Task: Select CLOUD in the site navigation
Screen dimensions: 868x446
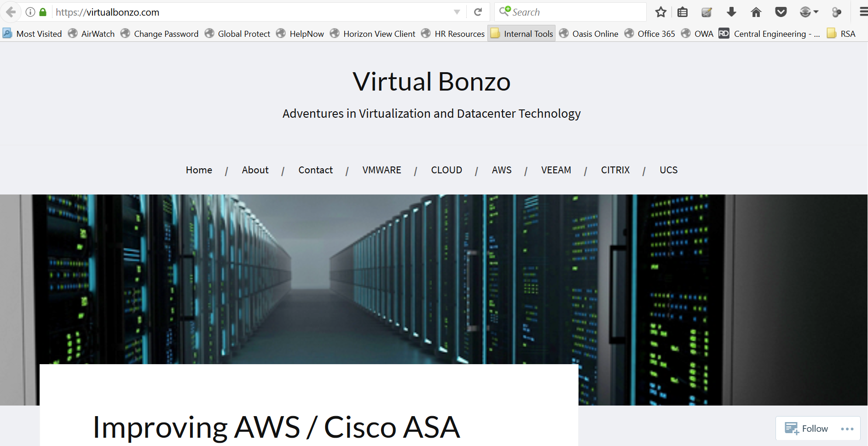Action: tap(446, 170)
